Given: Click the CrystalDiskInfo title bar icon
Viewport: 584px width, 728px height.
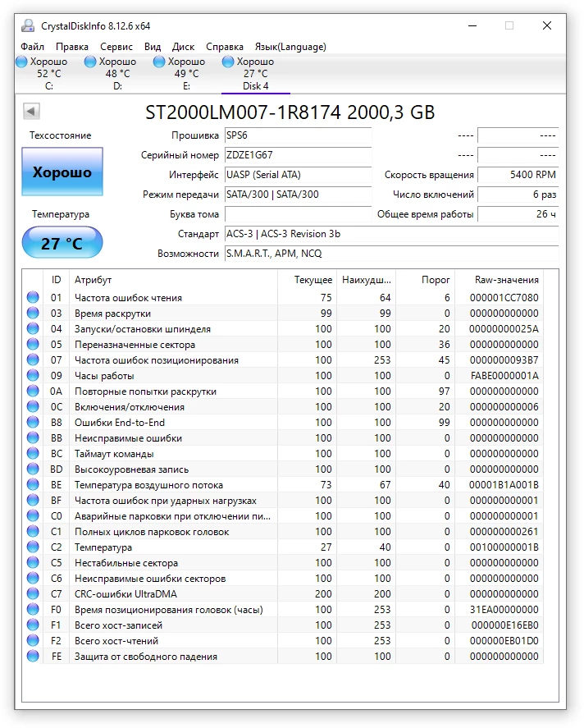Looking at the screenshot, I should tap(28, 25).
